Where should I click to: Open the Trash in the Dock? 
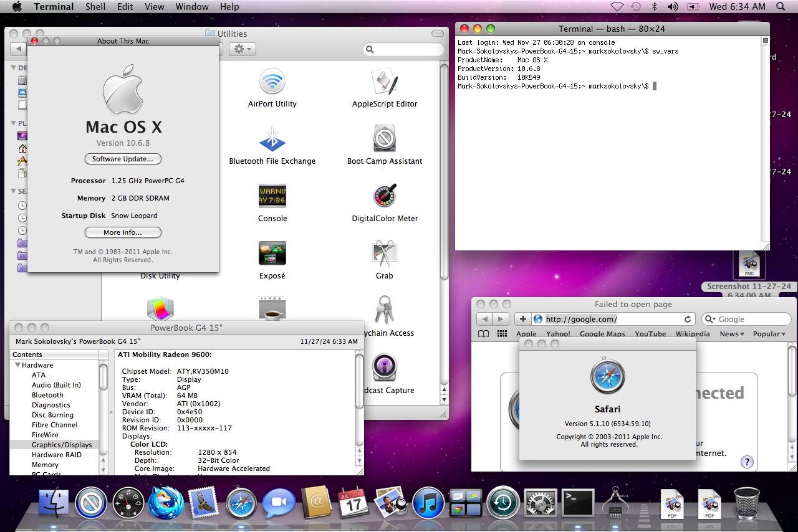click(x=746, y=503)
